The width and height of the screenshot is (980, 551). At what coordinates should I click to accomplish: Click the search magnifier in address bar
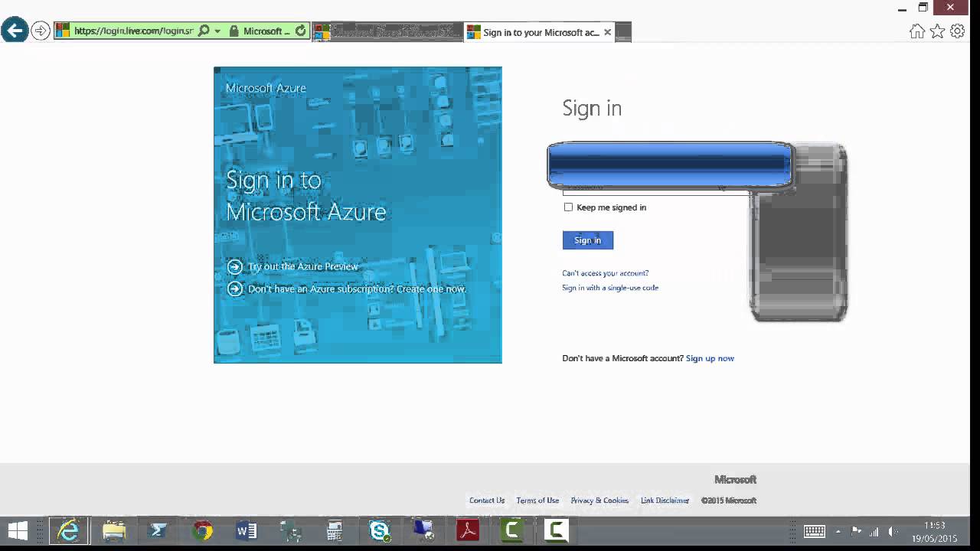pyautogui.click(x=204, y=31)
